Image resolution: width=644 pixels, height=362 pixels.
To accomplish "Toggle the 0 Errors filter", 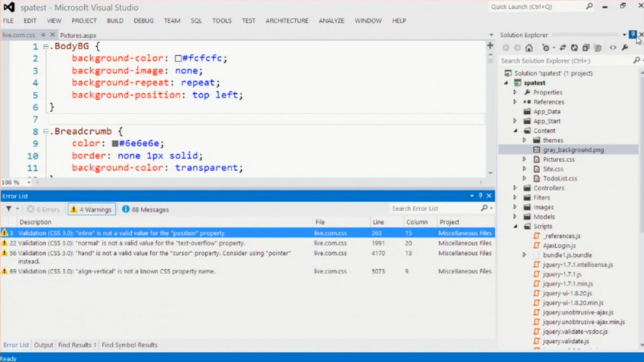I will 43,209.
